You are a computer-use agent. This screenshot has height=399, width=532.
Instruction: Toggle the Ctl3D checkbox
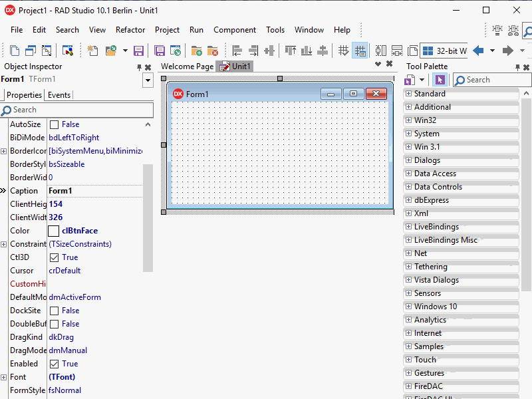click(x=54, y=257)
